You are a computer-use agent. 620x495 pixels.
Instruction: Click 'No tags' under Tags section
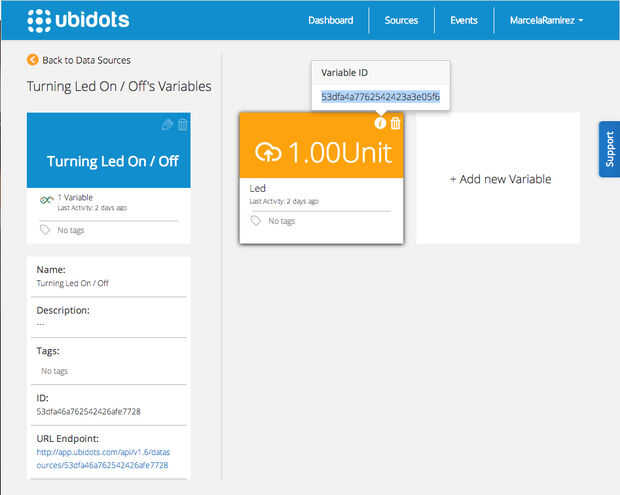pos(55,371)
